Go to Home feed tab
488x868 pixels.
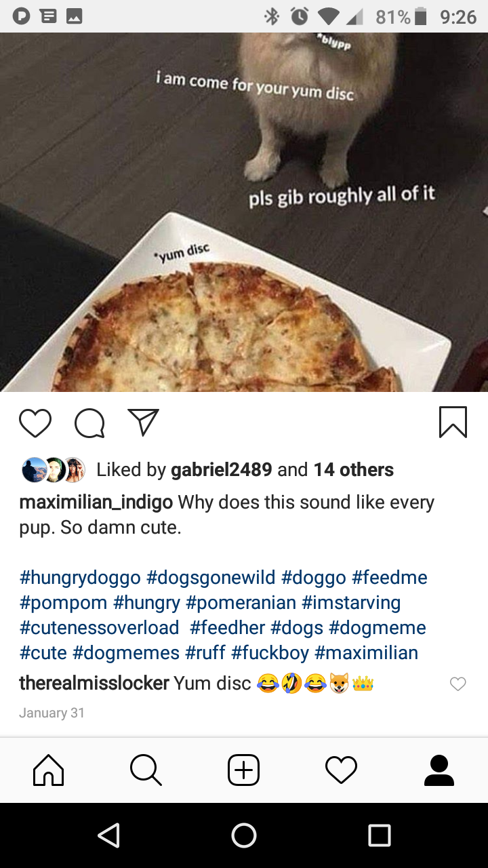click(x=49, y=770)
